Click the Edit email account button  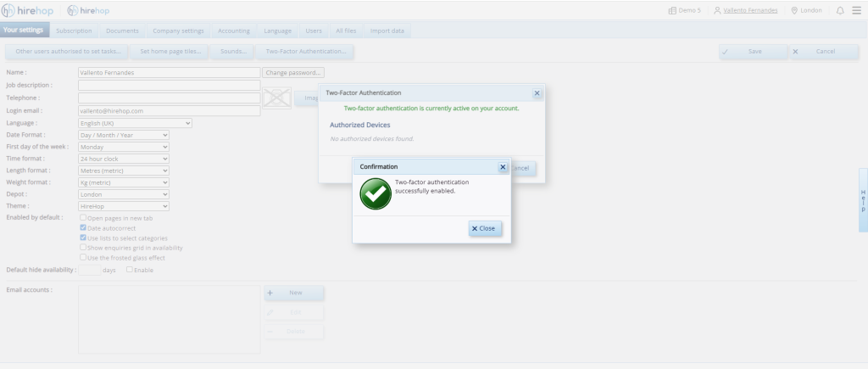(x=294, y=312)
